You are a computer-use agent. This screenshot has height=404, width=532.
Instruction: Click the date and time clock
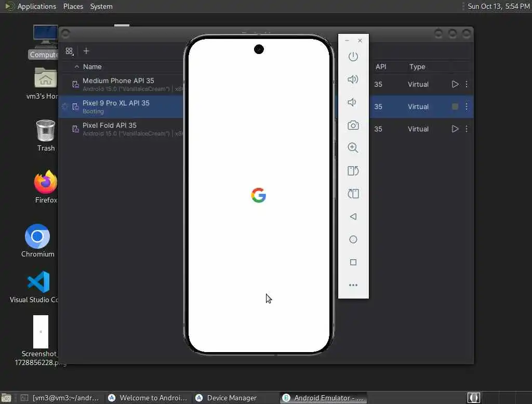[x=498, y=6]
